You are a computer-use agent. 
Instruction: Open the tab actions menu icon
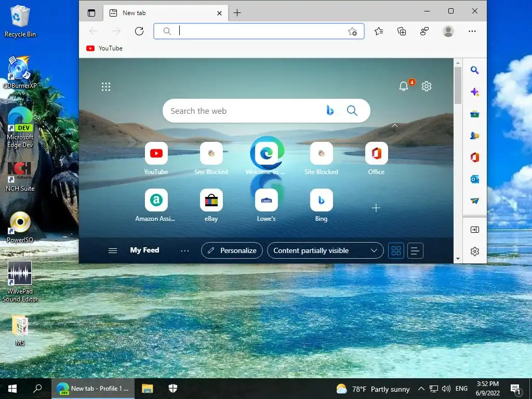tap(91, 13)
